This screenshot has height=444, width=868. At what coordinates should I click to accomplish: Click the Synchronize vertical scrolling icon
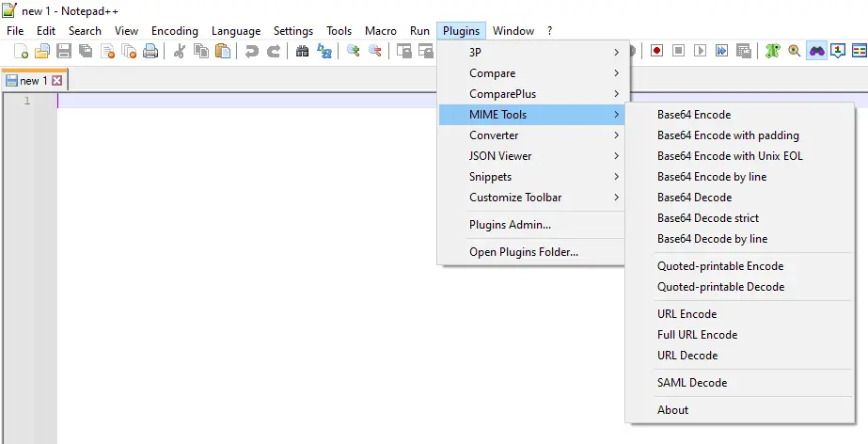[x=404, y=52]
